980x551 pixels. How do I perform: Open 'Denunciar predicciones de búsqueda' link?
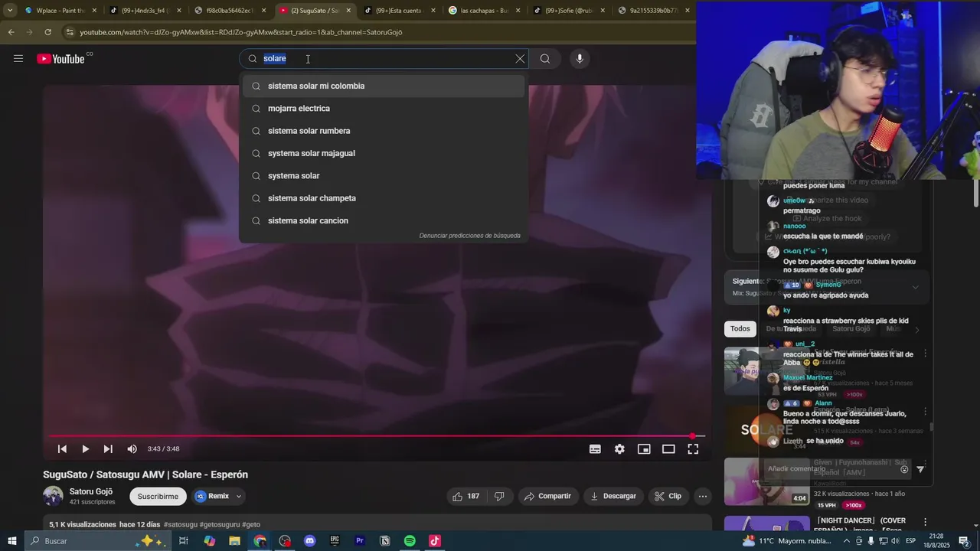pos(469,236)
